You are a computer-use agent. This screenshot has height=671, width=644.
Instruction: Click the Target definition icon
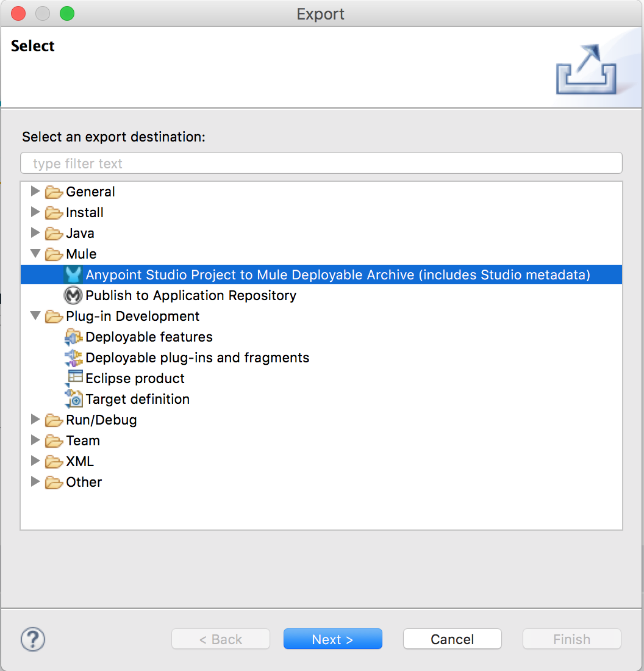click(x=74, y=399)
